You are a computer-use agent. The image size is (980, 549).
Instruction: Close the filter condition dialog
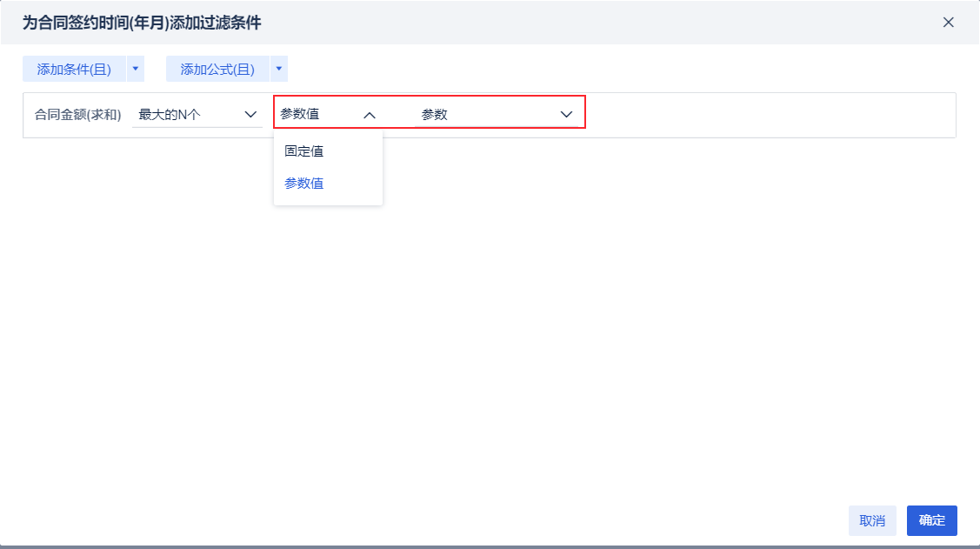tap(948, 23)
